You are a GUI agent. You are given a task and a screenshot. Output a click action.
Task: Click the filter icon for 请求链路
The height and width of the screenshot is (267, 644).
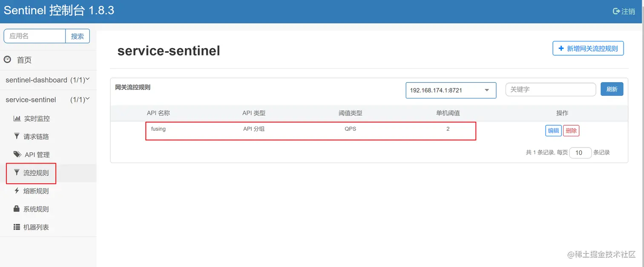(x=17, y=136)
